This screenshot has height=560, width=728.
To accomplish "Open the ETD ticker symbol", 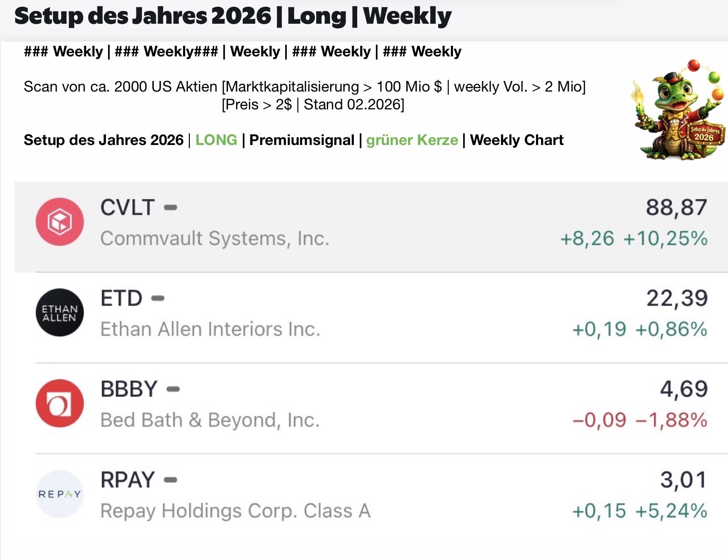I will click(121, 298).
